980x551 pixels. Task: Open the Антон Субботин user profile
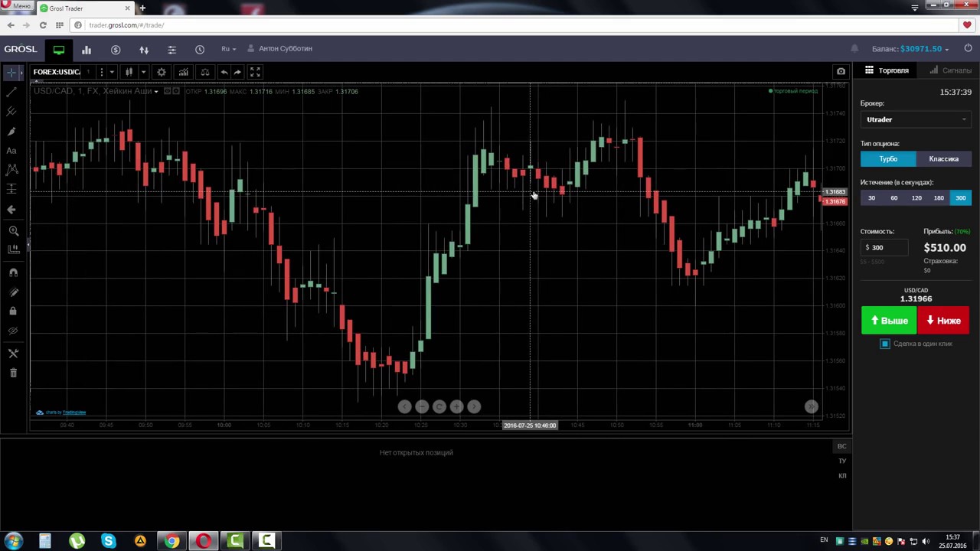pyautogui.click(x=279, y=49)
